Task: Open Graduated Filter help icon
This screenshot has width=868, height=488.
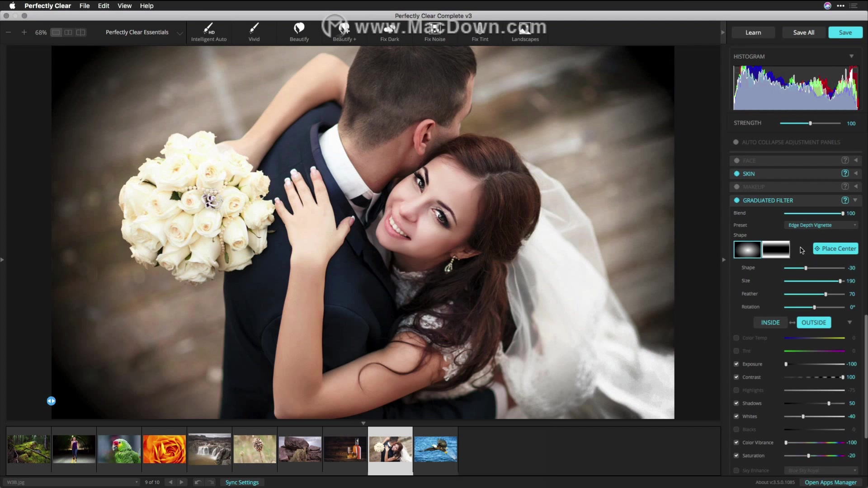Action: click(844, 200)
